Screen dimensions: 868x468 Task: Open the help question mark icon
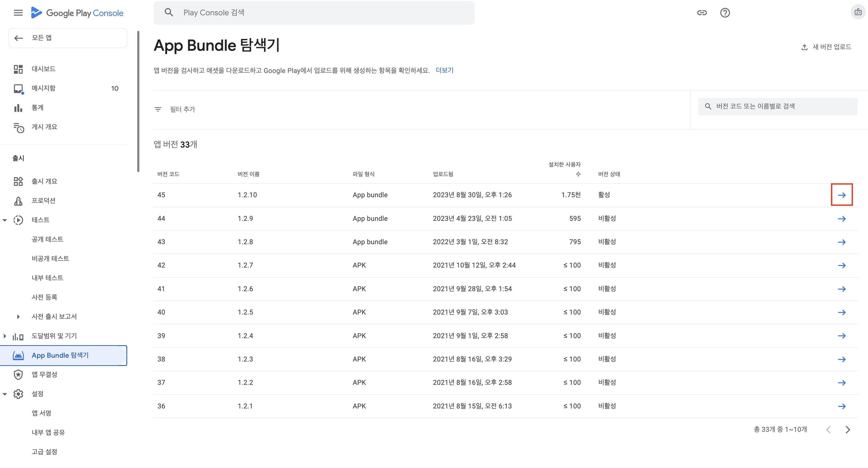[725, 13]
